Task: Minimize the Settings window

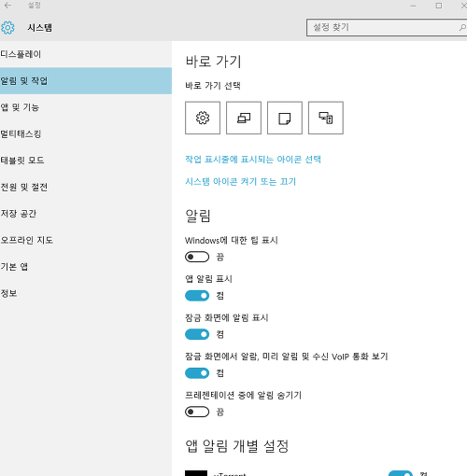Action: pyautogui.click(x=414, y=6)
